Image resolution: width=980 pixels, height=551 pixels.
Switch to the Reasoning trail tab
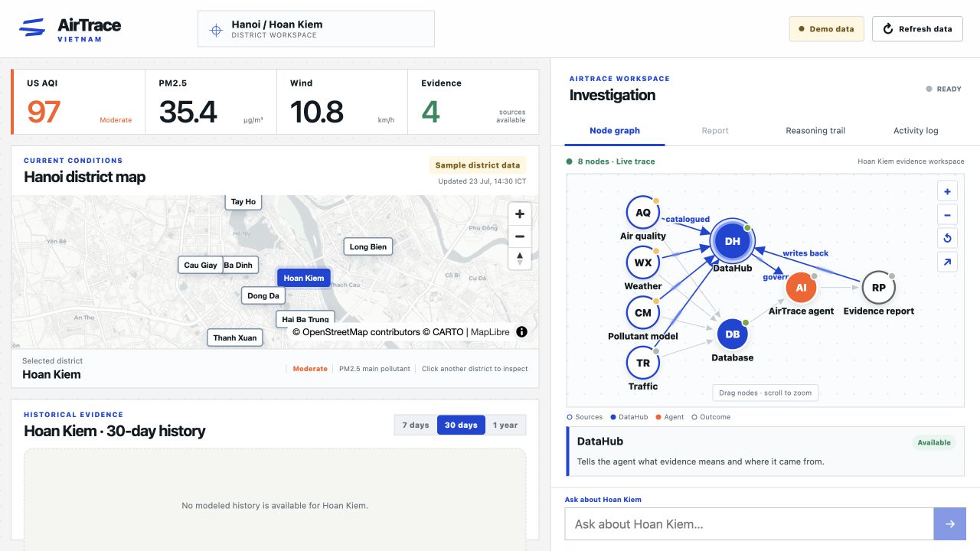tap(815, 131)
